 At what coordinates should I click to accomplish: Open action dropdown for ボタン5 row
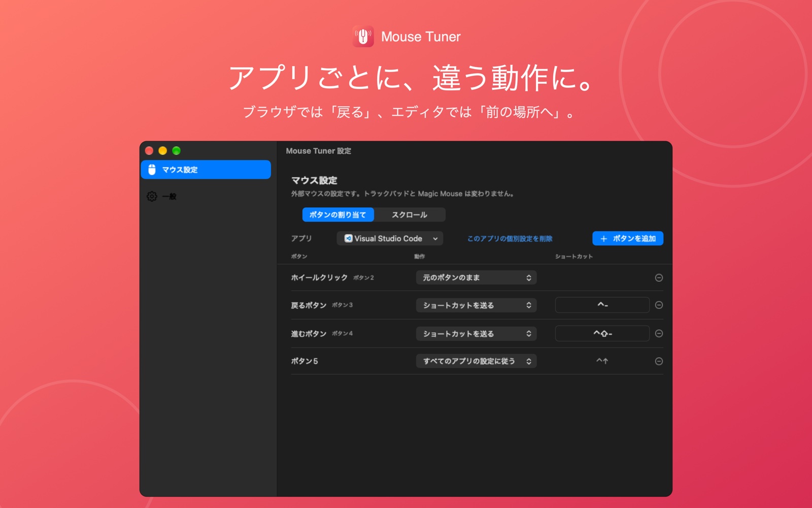(477, 361)
